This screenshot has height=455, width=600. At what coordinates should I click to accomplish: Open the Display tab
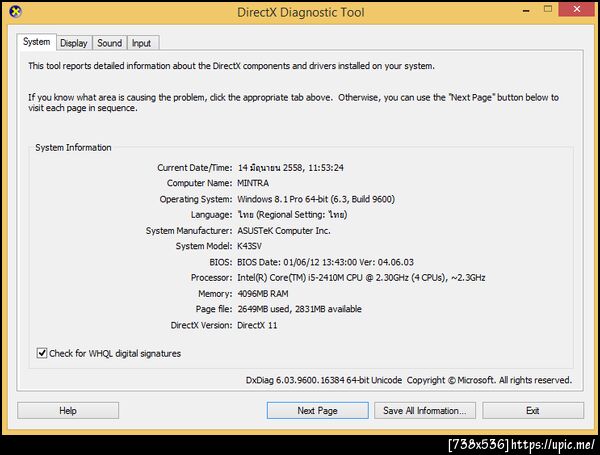[x=74, y=43]
